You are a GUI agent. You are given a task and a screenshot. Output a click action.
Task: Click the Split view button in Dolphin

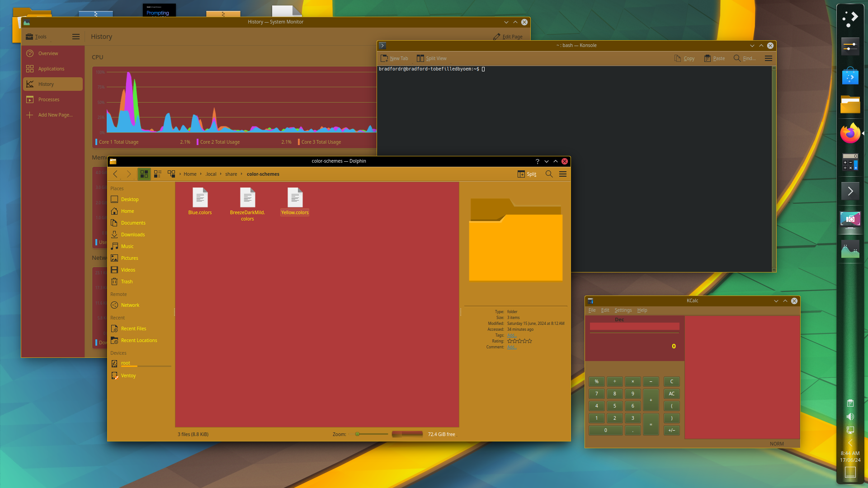pyautogui.click(x=527, y=174)
